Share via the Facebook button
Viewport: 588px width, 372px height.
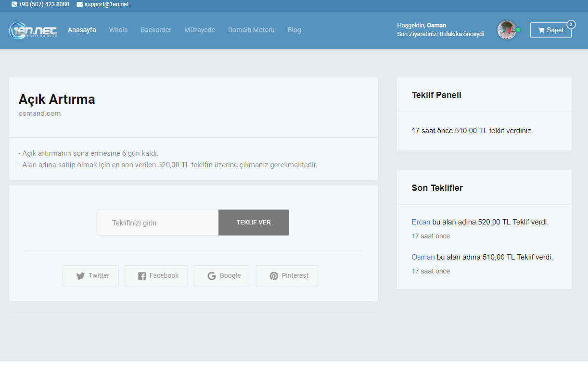[156, 276]
